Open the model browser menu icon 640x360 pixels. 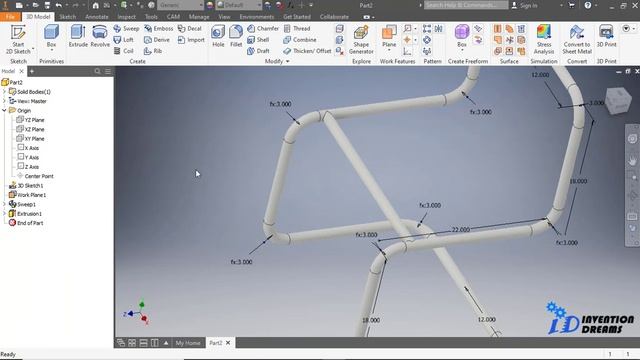[x=108, y=71]
